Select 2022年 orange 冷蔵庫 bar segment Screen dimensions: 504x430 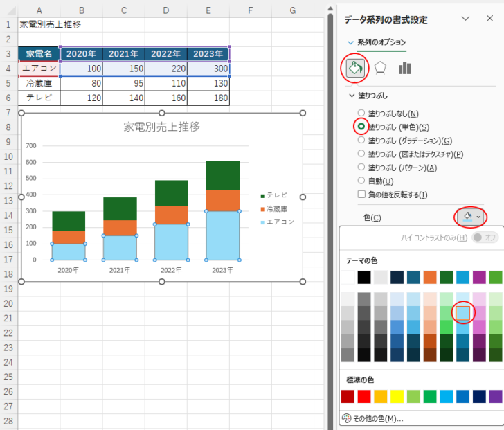(x=171, y=215)
